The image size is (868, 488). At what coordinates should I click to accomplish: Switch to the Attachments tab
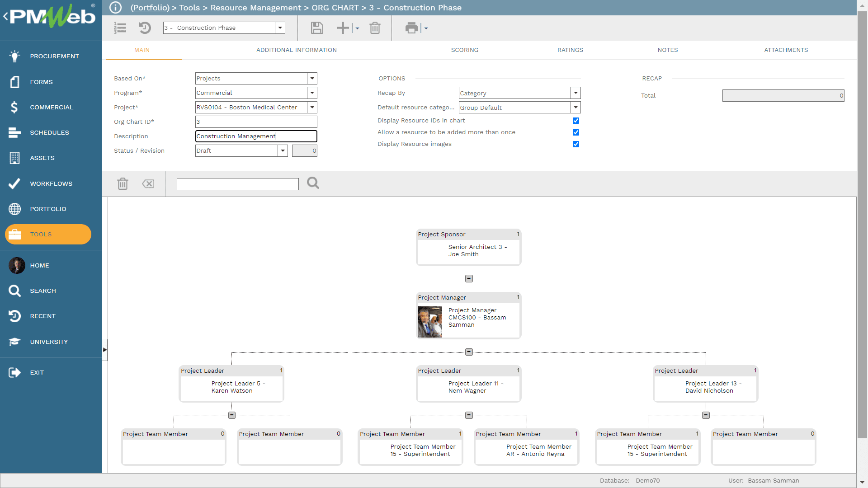(x=786, y=50)
